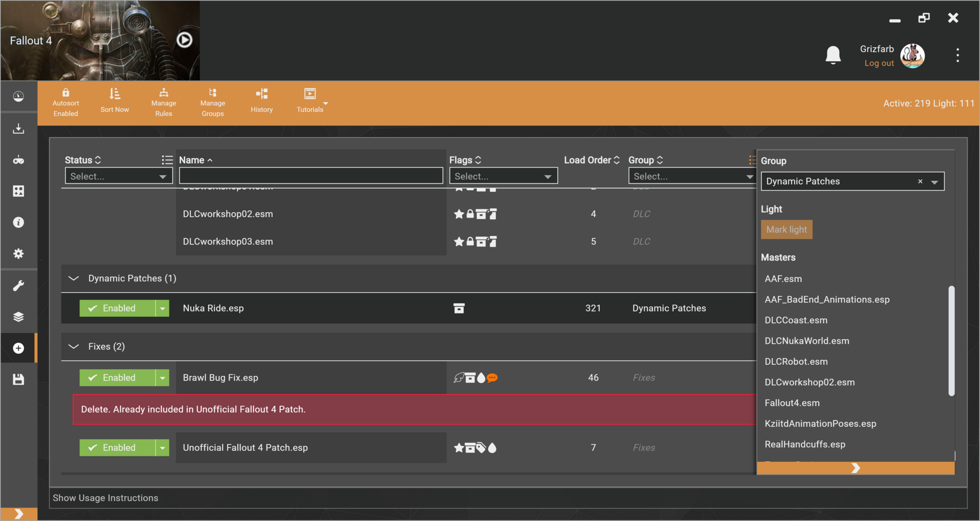Open Status filter dropdown
Image resolution: width=980 pixels, height=521 pixels.
click(x=118, y=176)
